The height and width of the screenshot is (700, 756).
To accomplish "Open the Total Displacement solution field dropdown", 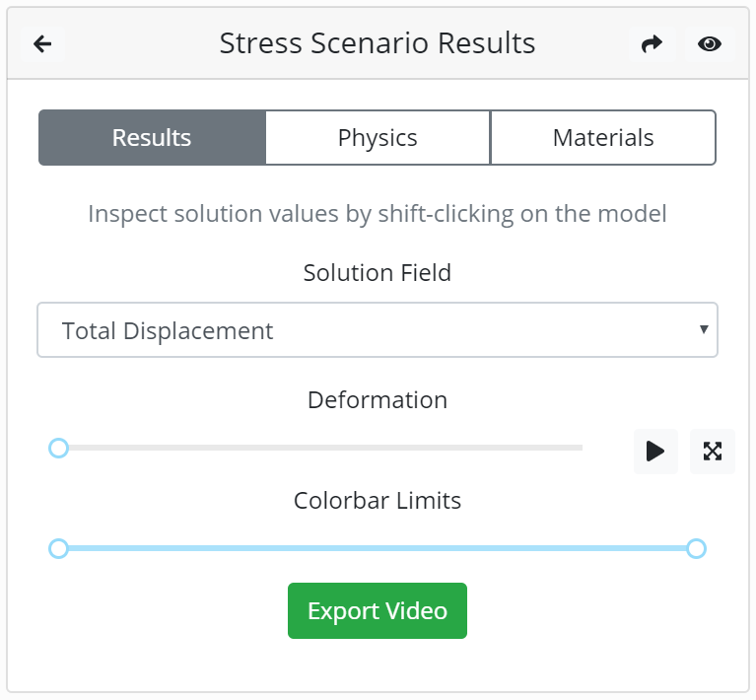I will [378, 330].
